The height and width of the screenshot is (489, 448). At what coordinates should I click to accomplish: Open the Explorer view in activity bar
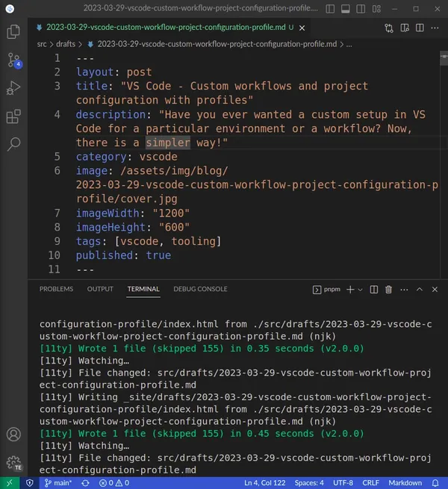point(13,31)
